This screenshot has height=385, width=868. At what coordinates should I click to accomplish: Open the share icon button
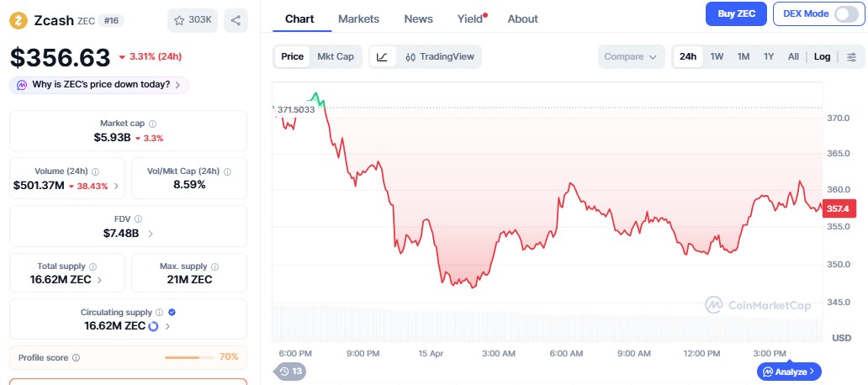coord(236,20)
